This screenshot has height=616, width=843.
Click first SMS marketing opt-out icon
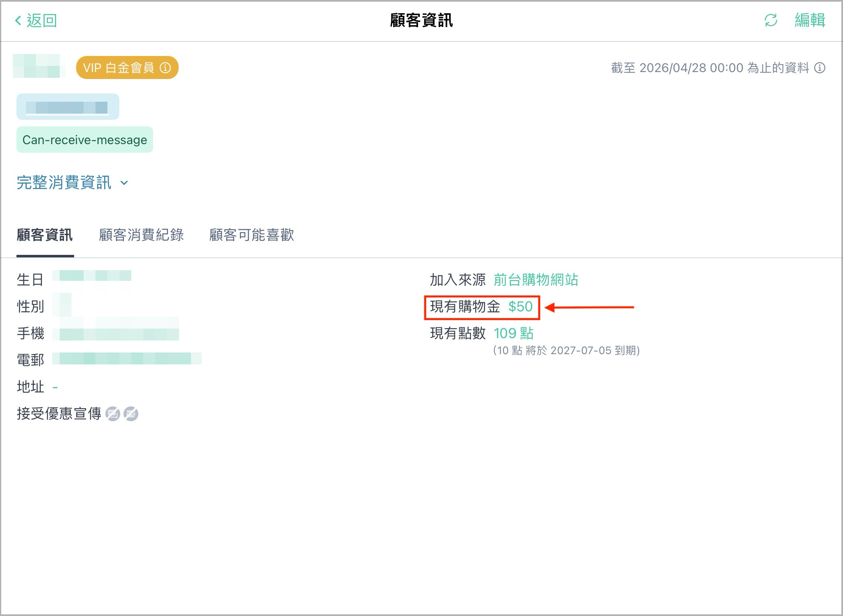point(112,414)
